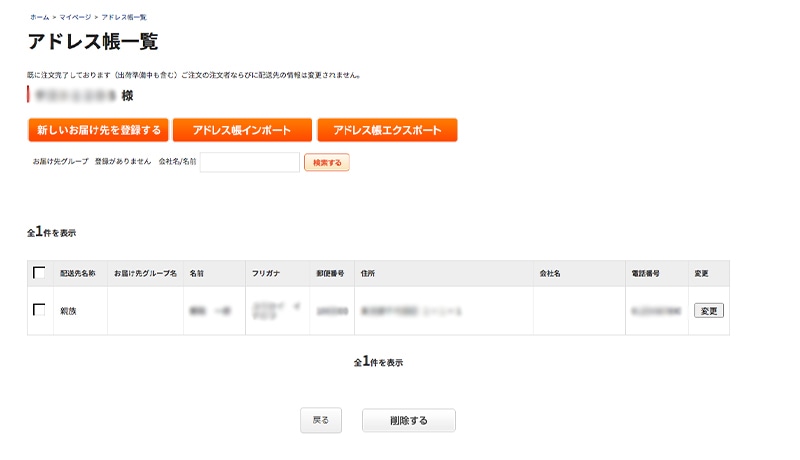The width and height of the screenshot is (800, 460).
Task: Click the ホーム breadcrumb link
Action: [39, 17]
